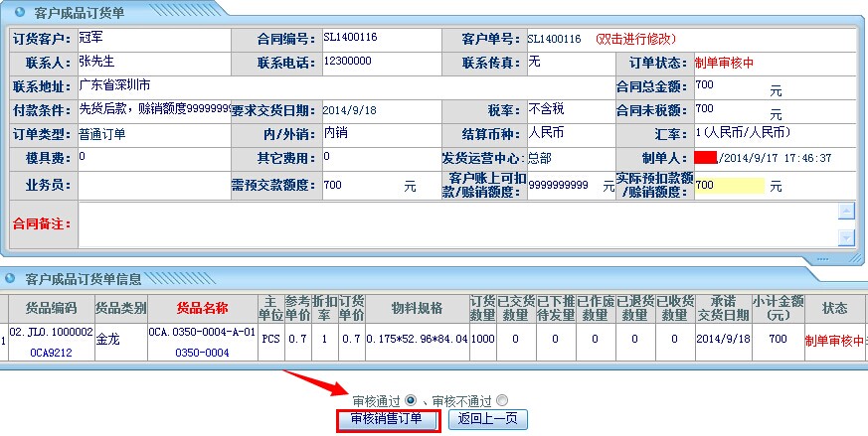Viewport: 868px width, 436px height.
Task: Select the 审核通过 radio button
Action: 411,400
